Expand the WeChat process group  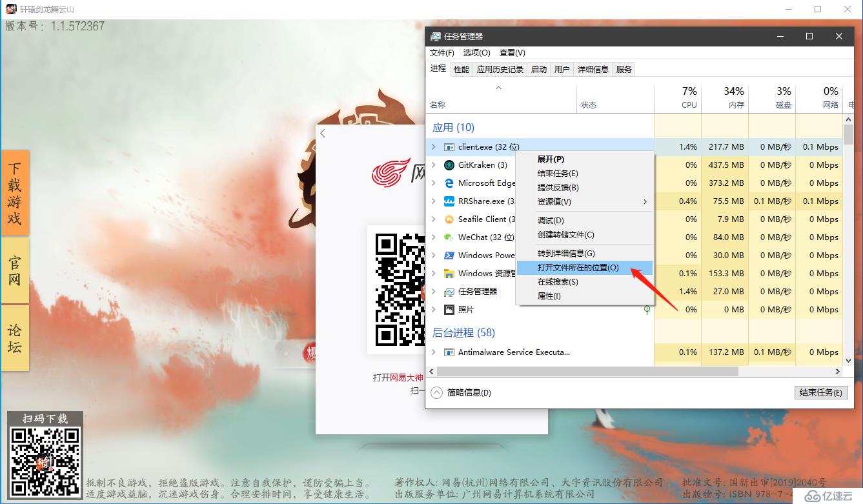(434, 237)
